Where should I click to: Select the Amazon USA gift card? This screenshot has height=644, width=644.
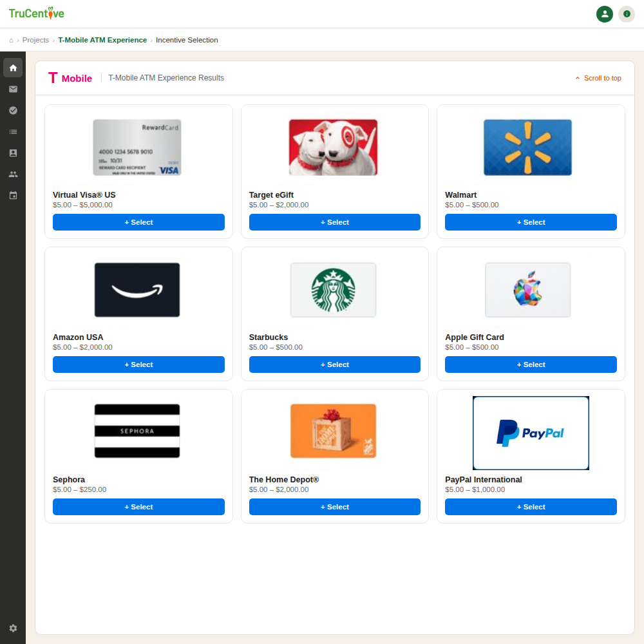[x=139, y=365]
